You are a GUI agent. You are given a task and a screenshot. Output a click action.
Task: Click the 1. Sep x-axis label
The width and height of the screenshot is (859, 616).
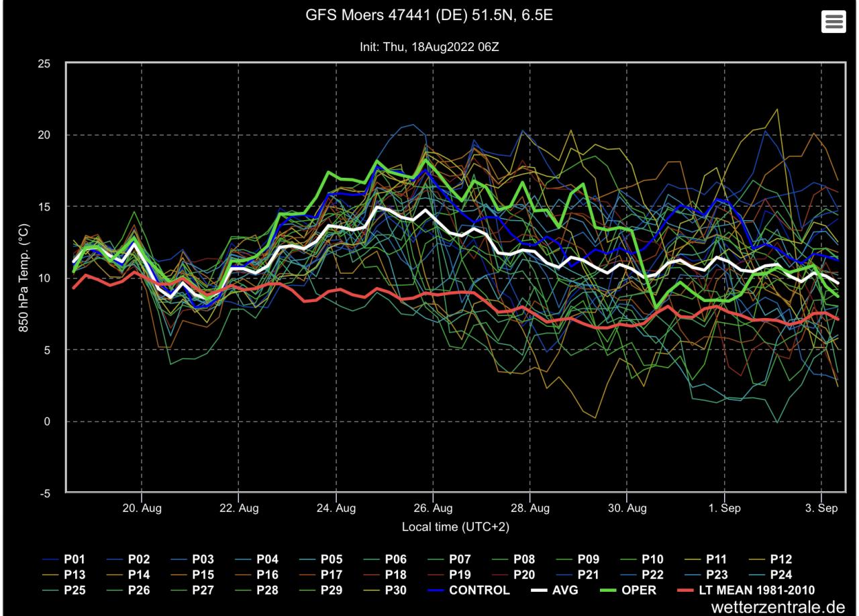pos(725,509)
